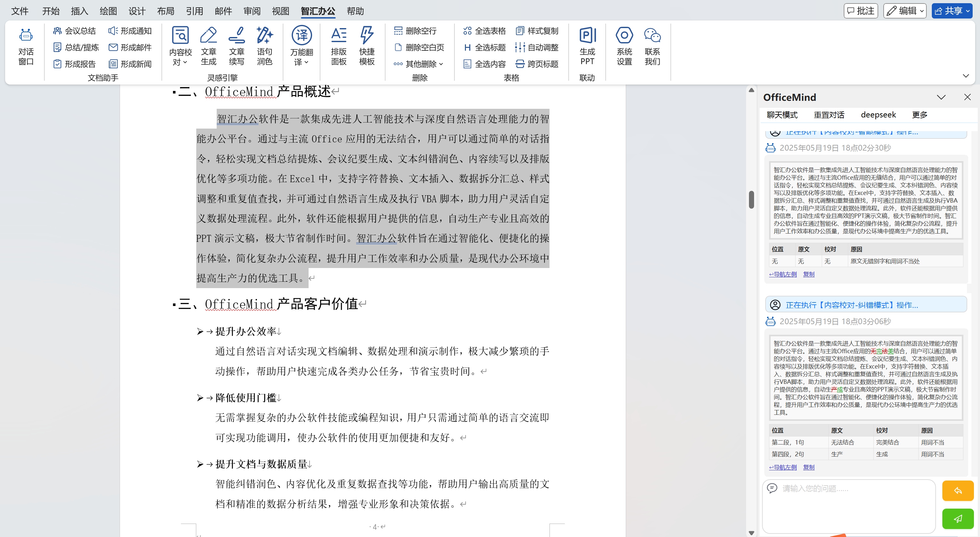The image size is (980, 537).
Task: Click the orange reply arrow button
Action: pos(958,491)
